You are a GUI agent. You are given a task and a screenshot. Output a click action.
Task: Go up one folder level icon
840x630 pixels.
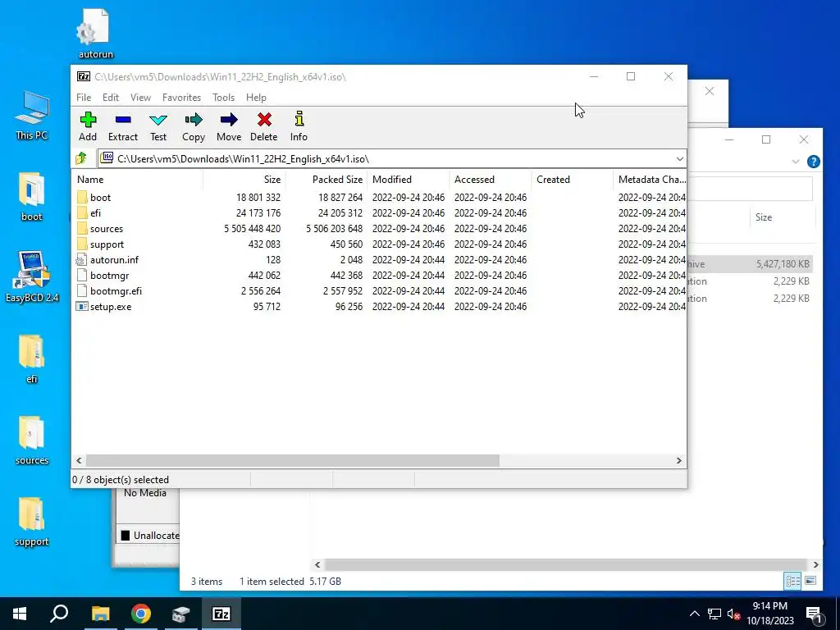[x=81, y=158]
